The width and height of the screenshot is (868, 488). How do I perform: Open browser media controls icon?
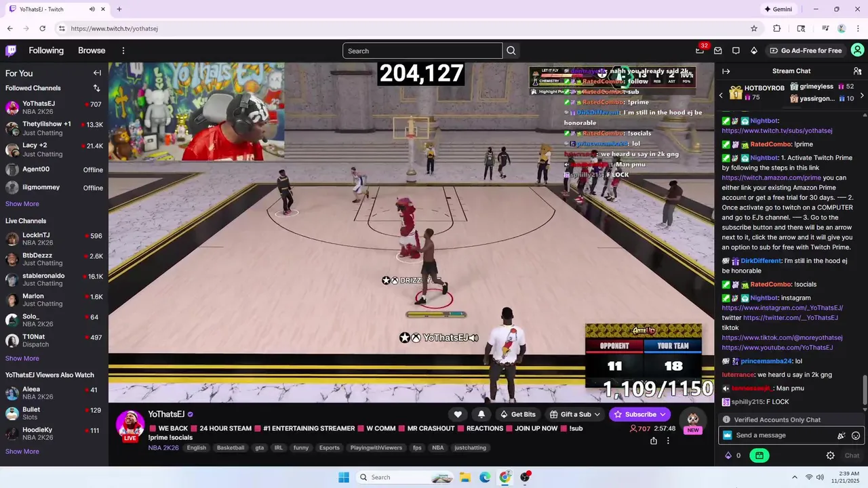825,28
